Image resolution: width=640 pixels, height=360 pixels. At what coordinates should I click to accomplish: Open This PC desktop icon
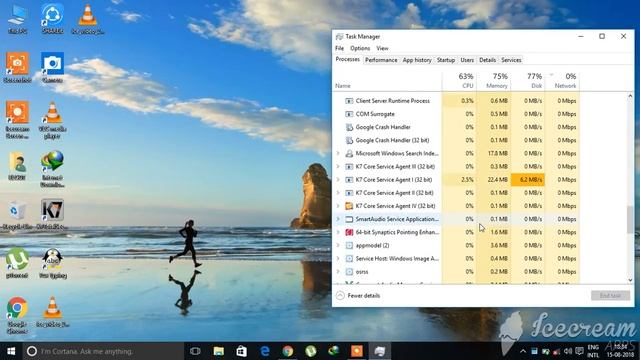tap(17, 20)
